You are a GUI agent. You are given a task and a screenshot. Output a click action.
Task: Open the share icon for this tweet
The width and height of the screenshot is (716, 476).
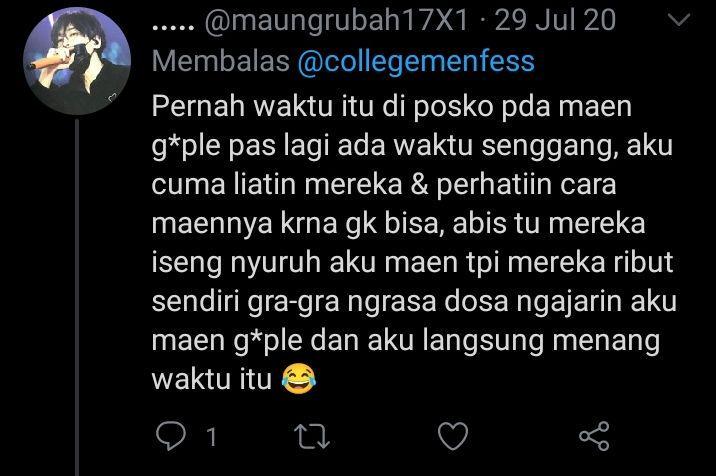[x=594, y=436]
